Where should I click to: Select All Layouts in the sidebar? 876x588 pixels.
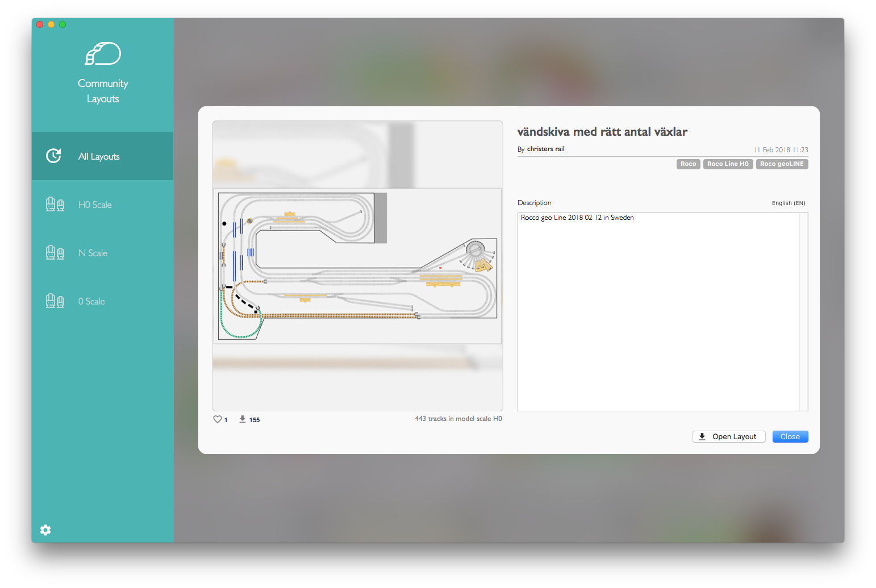(x=102, y=156)
